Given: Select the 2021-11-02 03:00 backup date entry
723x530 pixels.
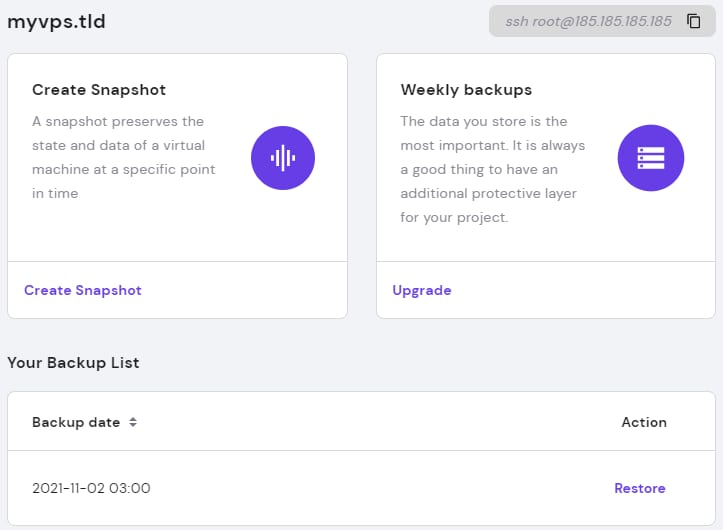Looking at the screenshot, I should point(91,488).
